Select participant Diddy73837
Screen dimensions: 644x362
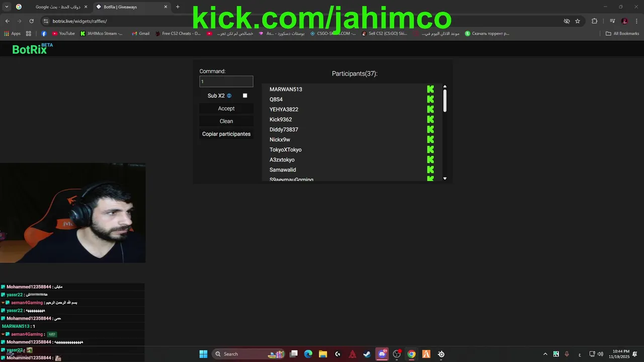[284, 130]
